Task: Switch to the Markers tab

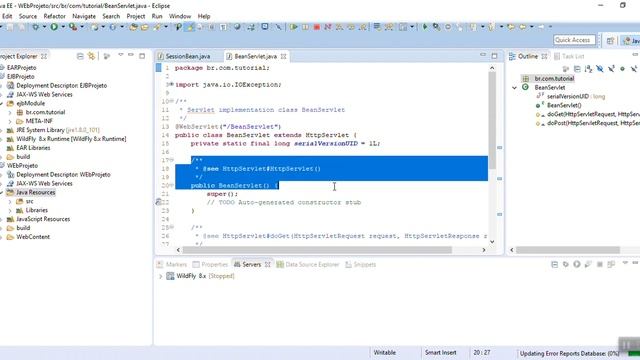Action: pos(172,264)
